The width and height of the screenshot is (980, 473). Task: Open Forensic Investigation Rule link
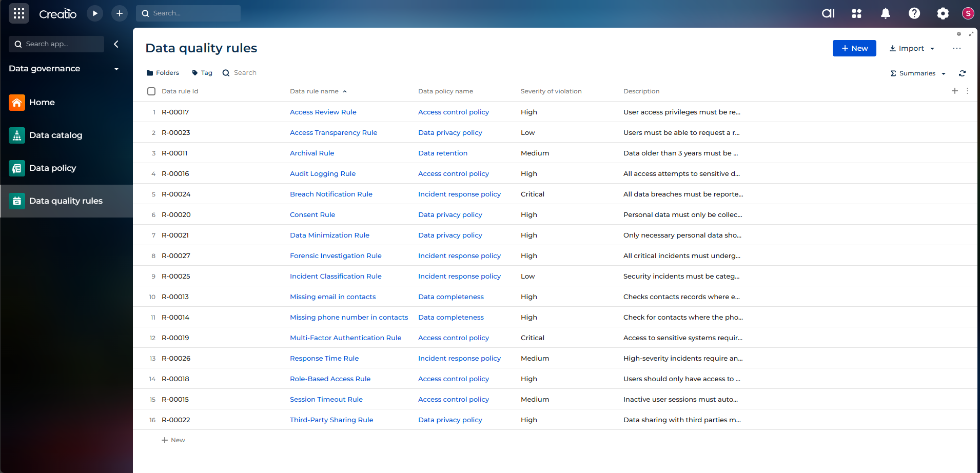point(336,255)
